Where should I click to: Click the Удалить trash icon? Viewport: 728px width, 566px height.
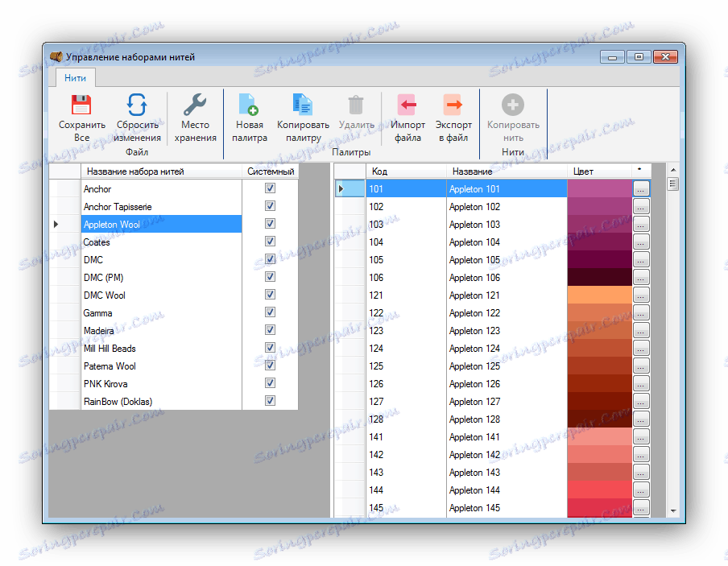(356, 105)
